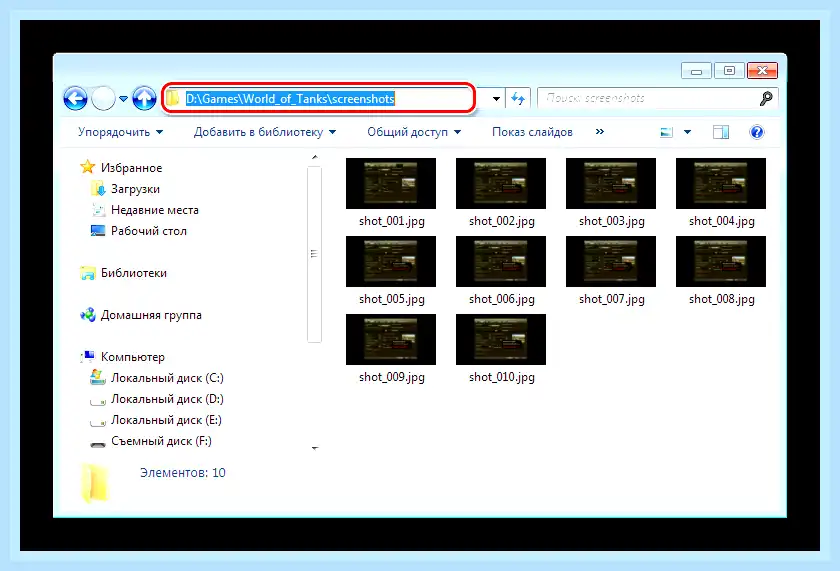The image size is (840, 571).
Task: Select Домашняя группа in navigation pane
Action: 151,315
